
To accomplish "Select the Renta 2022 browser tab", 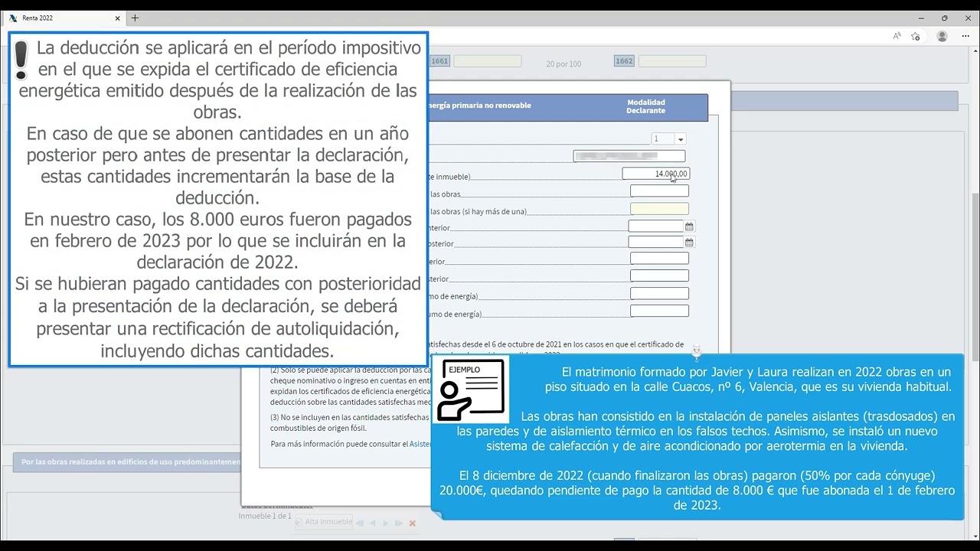I will pyautogui.click(x=65, y=18).
